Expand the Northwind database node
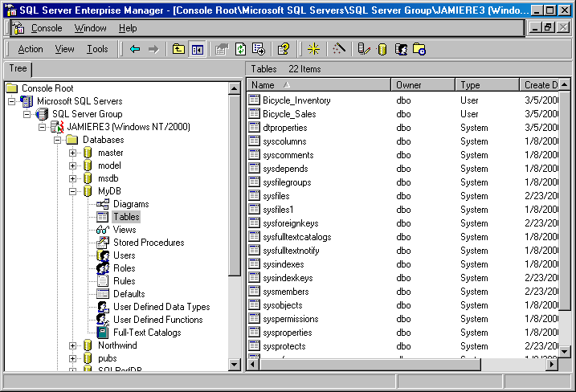The height and width of the screenshot is (392, 576). (73, 345)
